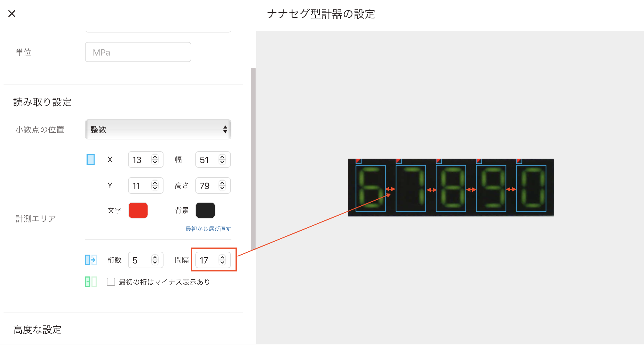Pick the black 背景 background color swatch
Screen dimensions: 644x345
(205, 210)
